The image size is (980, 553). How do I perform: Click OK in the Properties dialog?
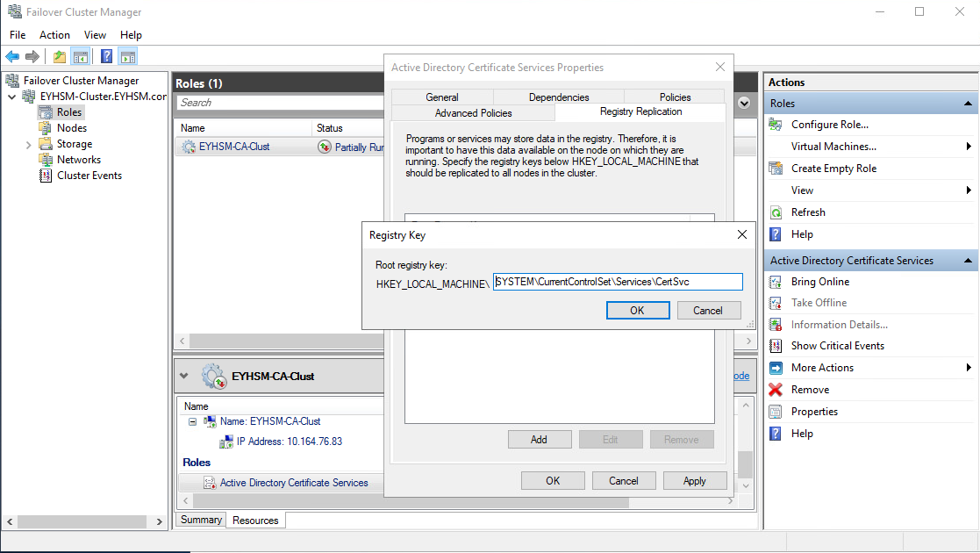tap(553, 480)
